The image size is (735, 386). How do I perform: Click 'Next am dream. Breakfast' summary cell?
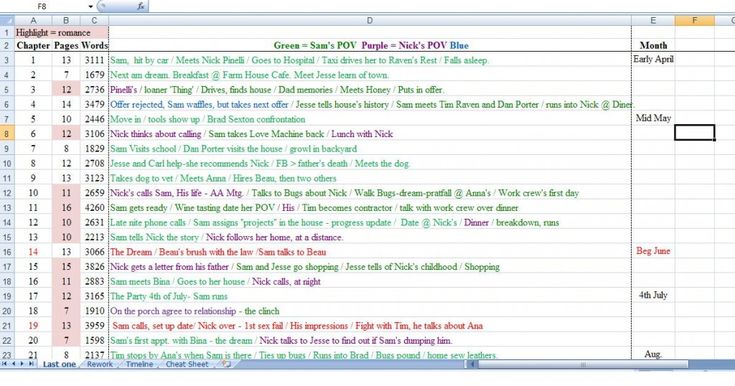(370, 75)
